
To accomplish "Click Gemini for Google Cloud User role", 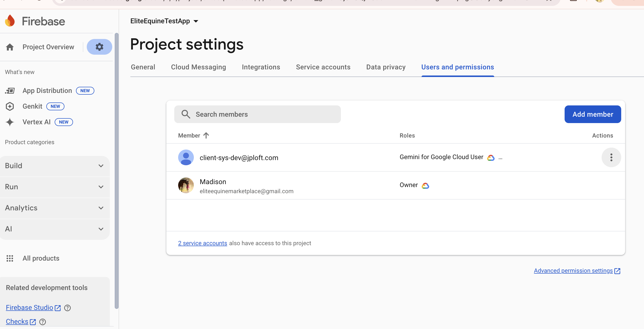I will (x=441, y=157).
